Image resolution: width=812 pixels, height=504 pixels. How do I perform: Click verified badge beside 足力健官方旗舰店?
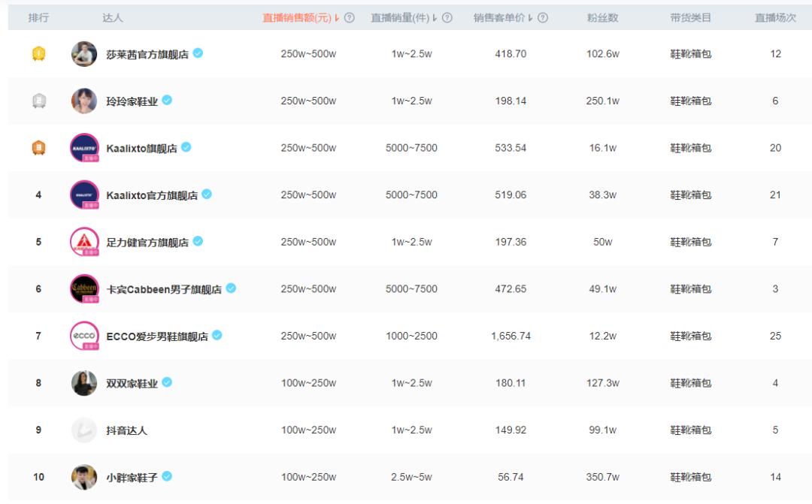[198, 241]
